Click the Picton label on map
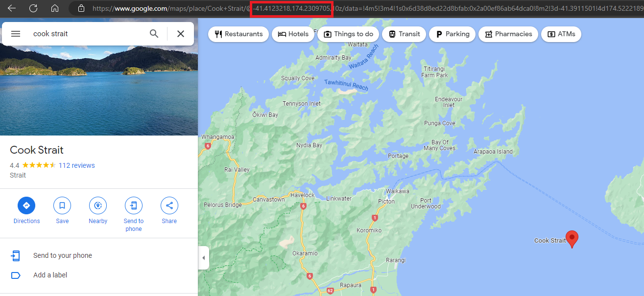Image resolution: width=644 pixels, height=296 pixels. click(x=386, y=202)
